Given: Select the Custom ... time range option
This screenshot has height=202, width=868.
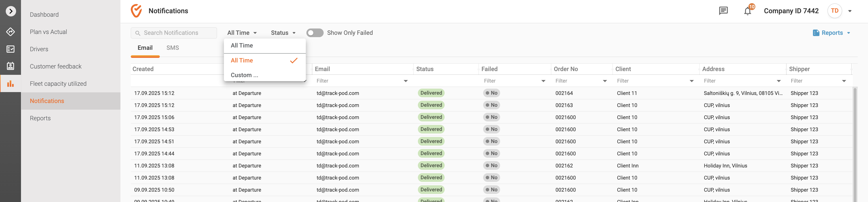Looking at the screenshot, I should pyautogui.click(x=244, y=75).
